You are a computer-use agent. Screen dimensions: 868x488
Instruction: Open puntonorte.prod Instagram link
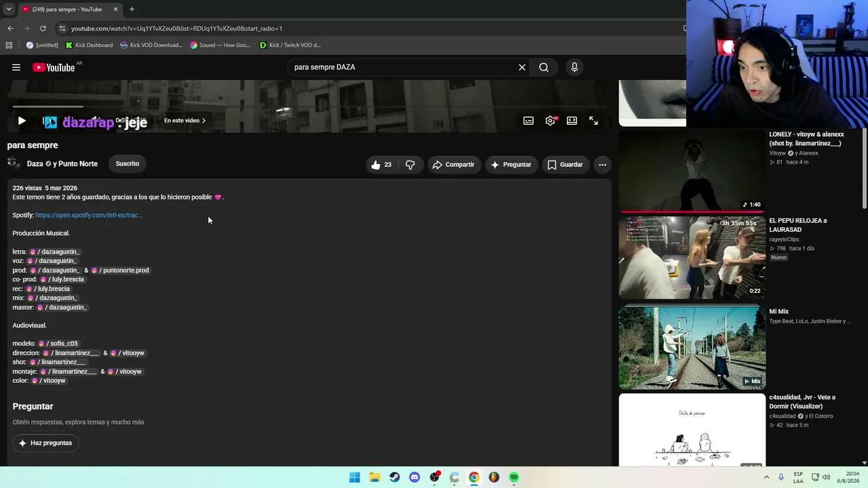[x=120, y=270]
